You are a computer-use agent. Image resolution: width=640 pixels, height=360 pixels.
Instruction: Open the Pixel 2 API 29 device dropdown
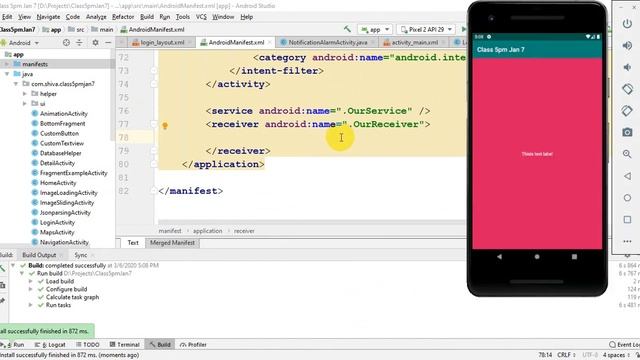tap(426, 29)
